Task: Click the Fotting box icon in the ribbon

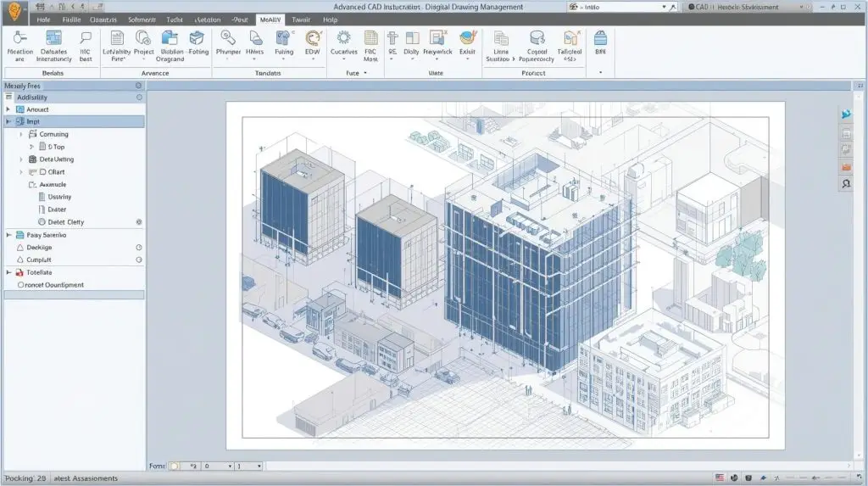Action: click(x=198, y=39)
